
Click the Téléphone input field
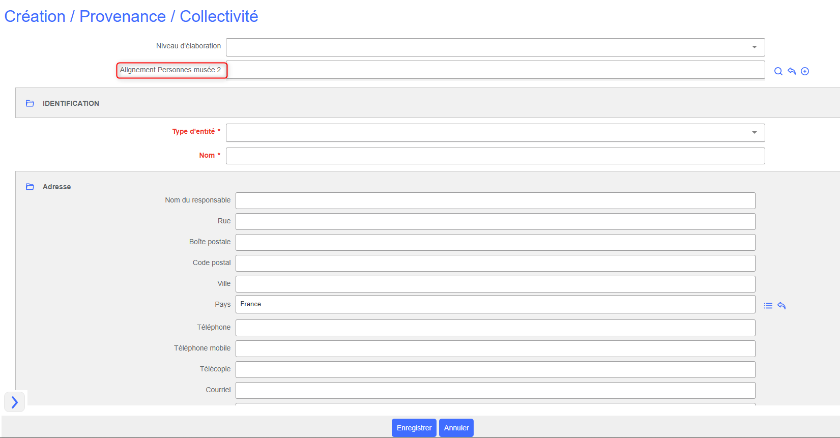[x=495, y=327]
